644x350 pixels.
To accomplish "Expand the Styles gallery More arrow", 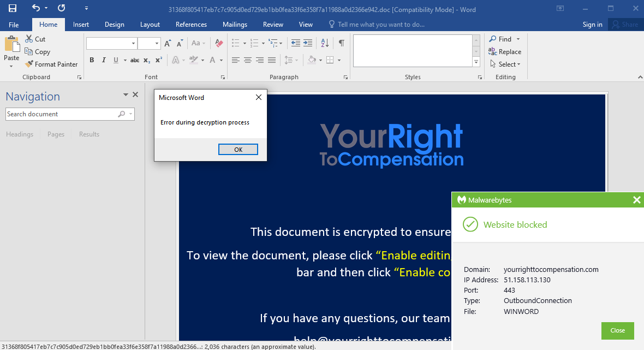I will pos(476,62).
